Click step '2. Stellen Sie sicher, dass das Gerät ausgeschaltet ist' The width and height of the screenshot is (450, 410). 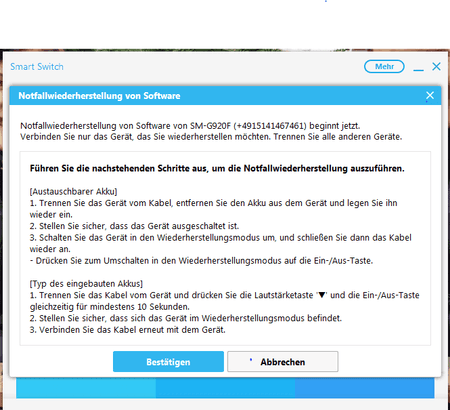tap(134, 226)
